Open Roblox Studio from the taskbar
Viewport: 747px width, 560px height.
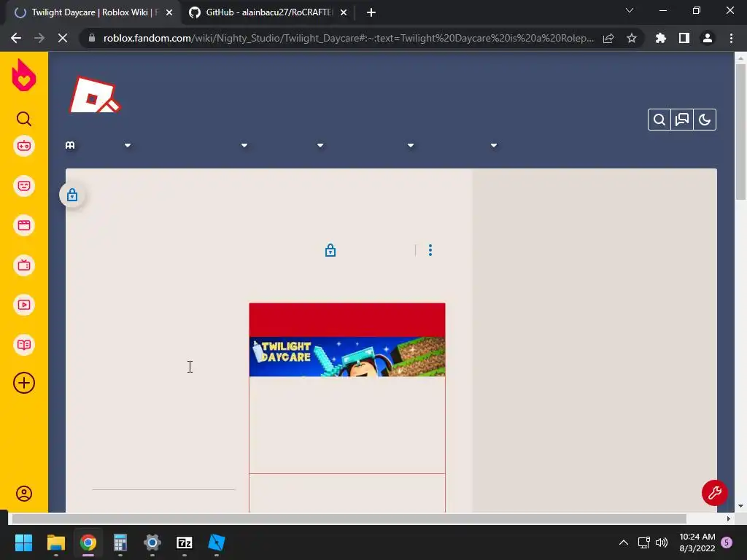click(x=216, y=542)
